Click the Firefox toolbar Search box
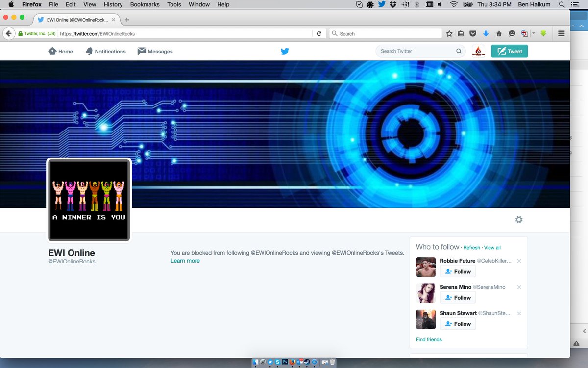 pos(386,34)
